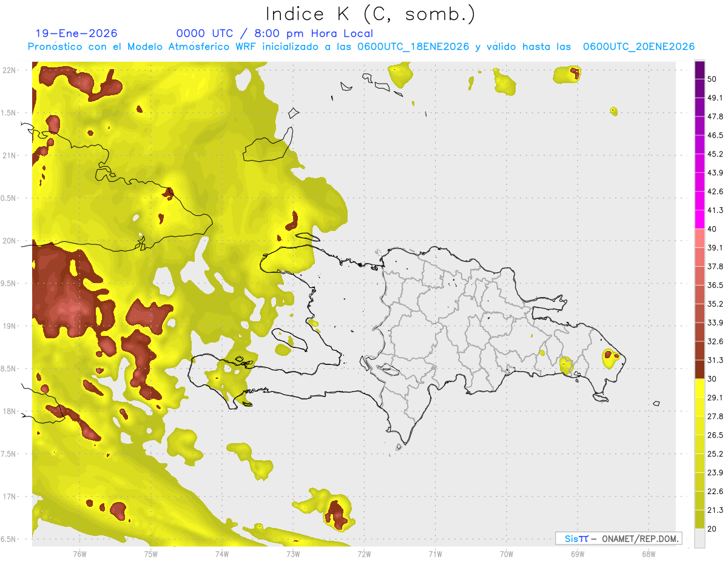
Task: Click the 22N latitude label
Action: (x=10, y=70)
